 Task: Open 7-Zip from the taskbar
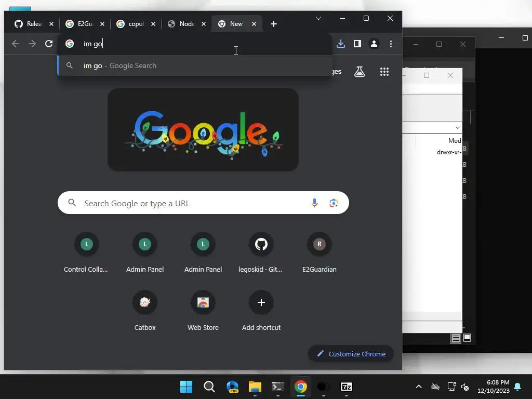(346, 387)
